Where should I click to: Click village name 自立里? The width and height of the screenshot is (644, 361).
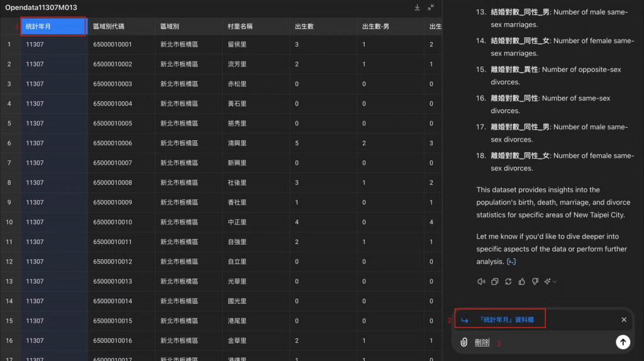[237, 262]
